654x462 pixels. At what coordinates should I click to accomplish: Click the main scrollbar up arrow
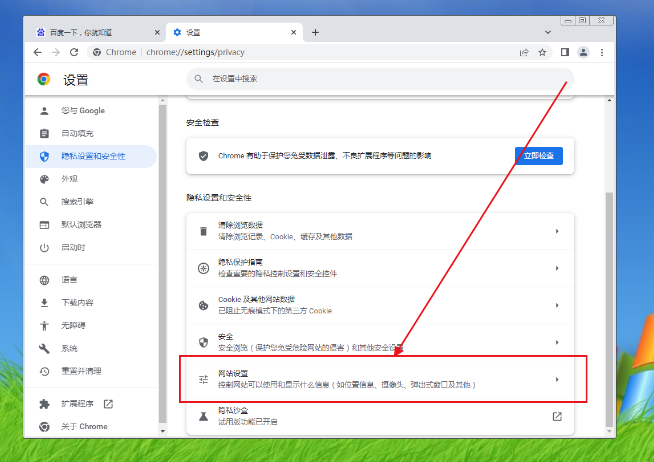pyautogui.click(x=609, y=100)
